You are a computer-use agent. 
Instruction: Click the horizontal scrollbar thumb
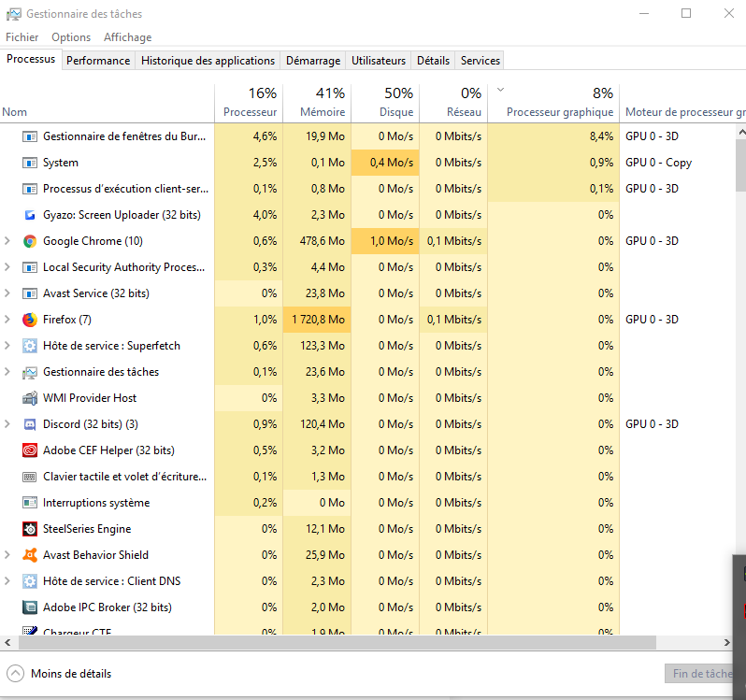pyautogui.click(x=337, y=642)
